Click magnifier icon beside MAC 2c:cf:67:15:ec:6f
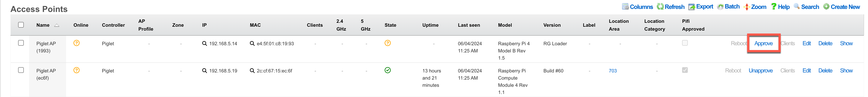This screenshot has width=868, height=97. click(252, 71)
